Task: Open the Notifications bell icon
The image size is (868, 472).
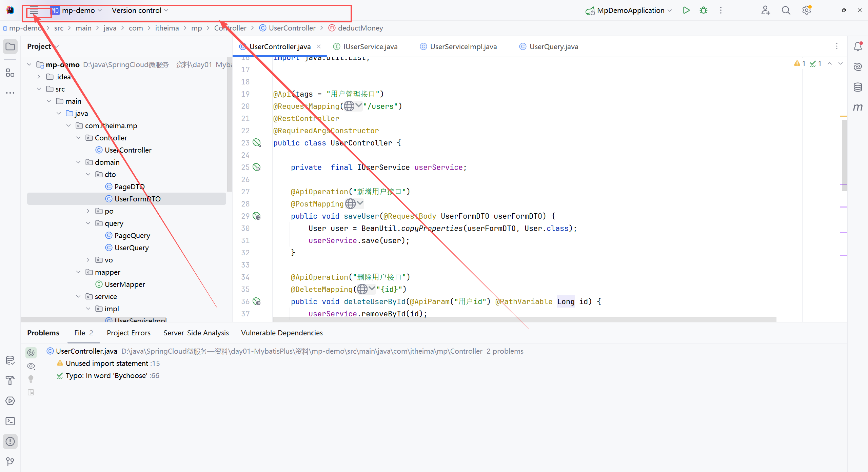Action: [857, 46]
